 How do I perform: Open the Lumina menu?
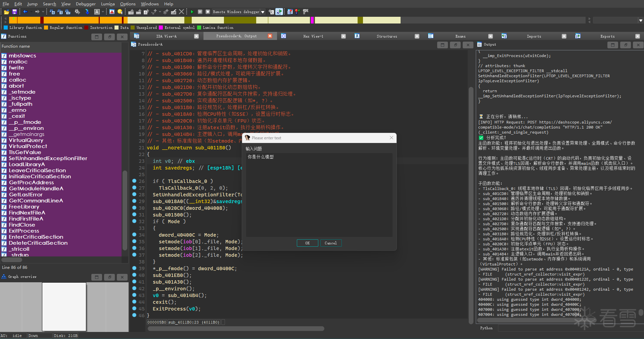(108, 4)
